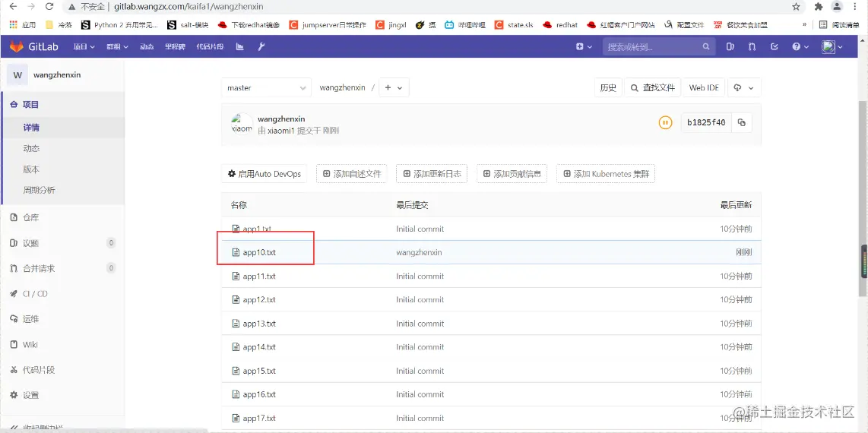Open the download cloud dropdown
Viewport: 868px width, 433px height.
pos(743,88)
